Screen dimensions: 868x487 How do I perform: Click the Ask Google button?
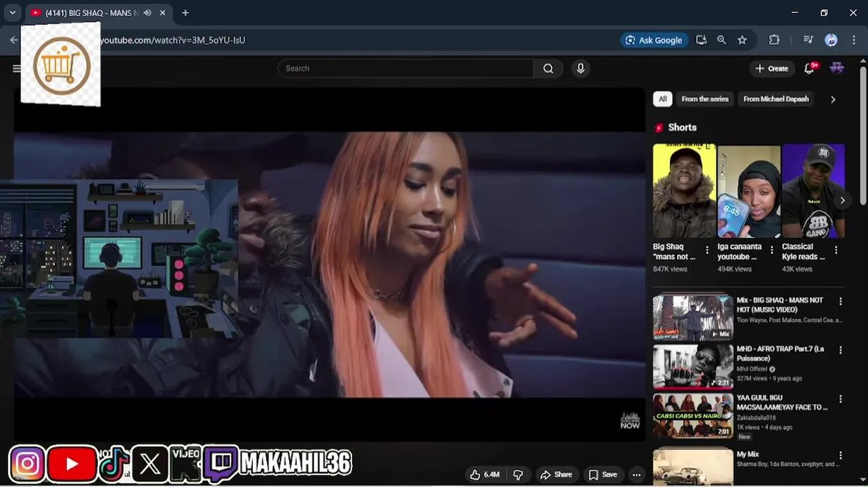click(654, 40)
